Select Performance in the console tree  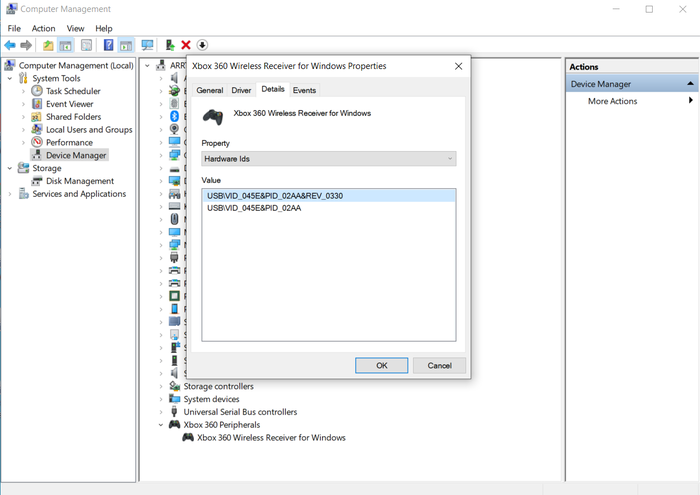point(69,142)
